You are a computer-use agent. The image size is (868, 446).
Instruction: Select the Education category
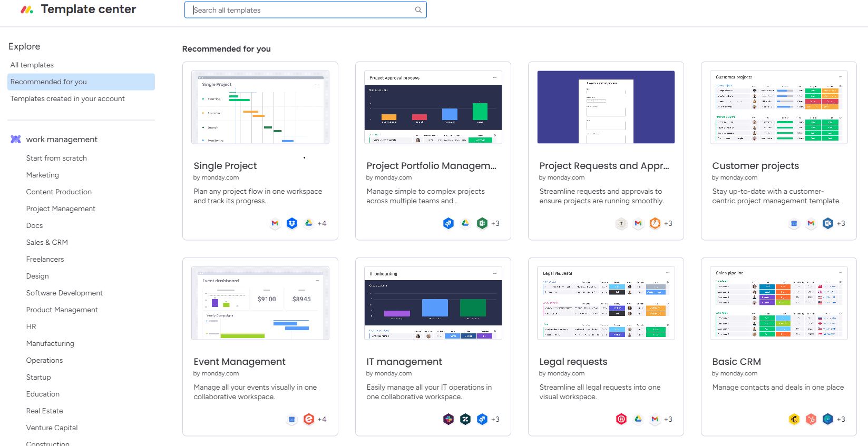coord(43,394)
